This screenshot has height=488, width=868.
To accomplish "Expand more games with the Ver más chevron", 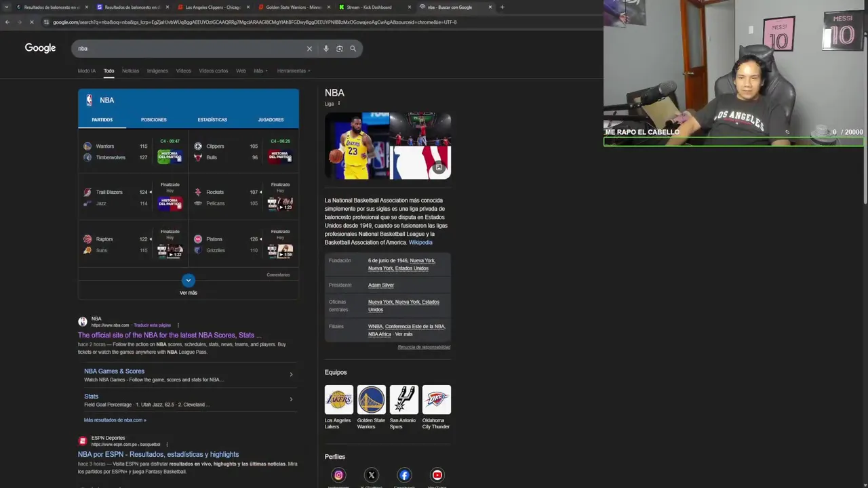I will click(x=189, y=281).
